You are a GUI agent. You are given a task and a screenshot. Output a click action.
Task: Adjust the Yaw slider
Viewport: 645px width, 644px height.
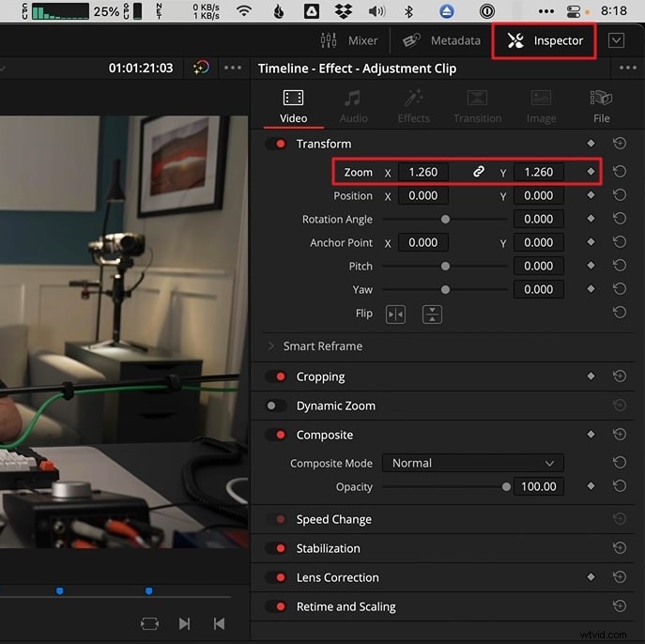[x=445, y=289]
